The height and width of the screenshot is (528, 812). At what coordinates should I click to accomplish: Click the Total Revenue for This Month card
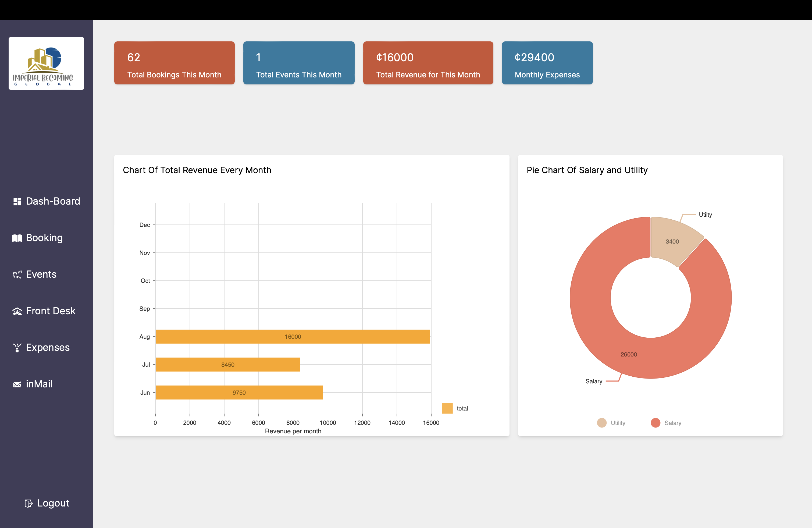[428, 63]
